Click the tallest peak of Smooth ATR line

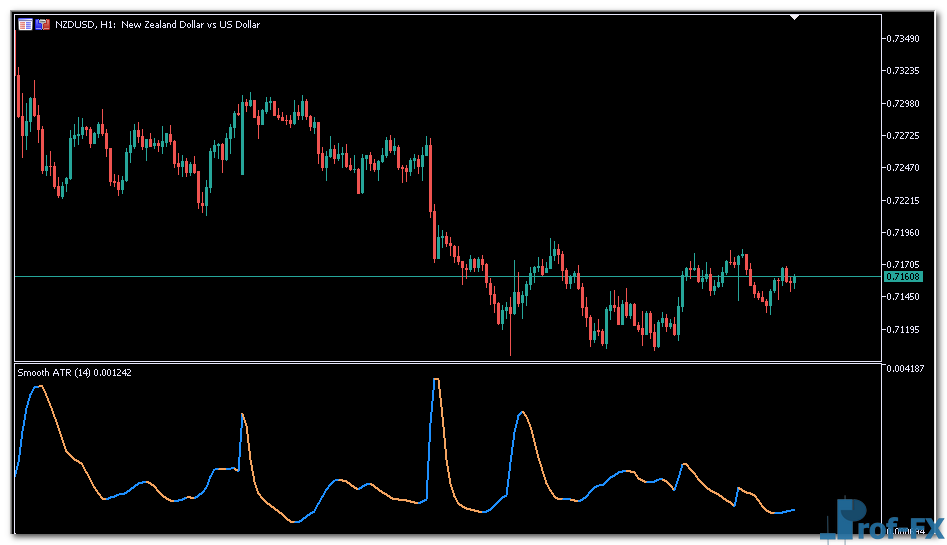click(x=436, y=380)
